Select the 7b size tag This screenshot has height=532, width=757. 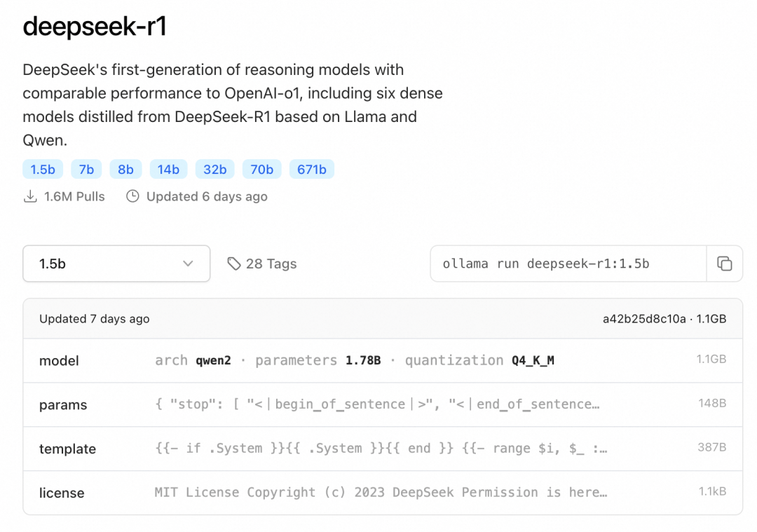(86, 169)
